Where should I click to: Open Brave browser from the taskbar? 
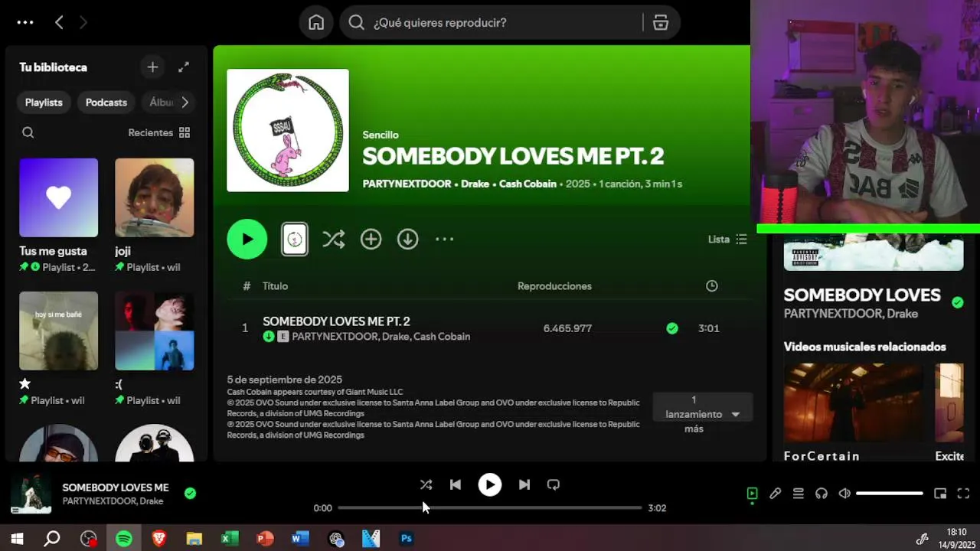tap(159, 539)
